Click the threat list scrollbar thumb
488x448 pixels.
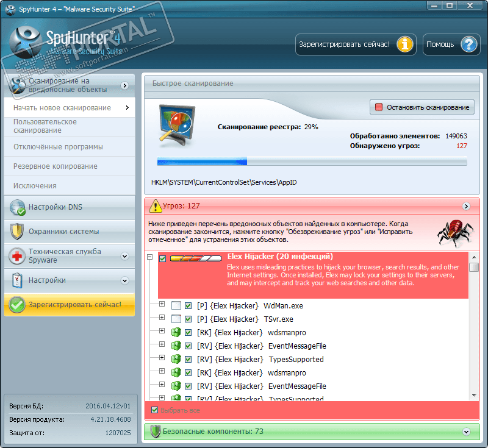click(474, 267)
